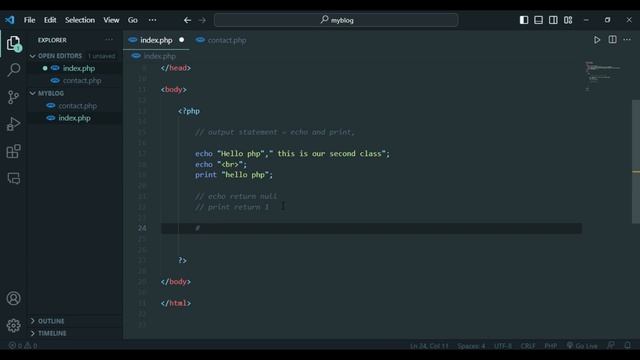The width and height of the screenshot is (640, 360).
Task: Select language mode PHP in status bar
Action: (551, 346)
